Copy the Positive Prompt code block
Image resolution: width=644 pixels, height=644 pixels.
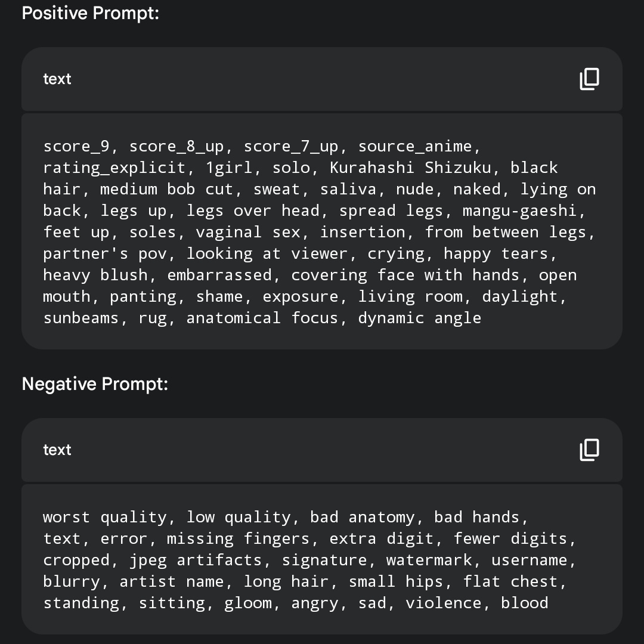[589, 79]
